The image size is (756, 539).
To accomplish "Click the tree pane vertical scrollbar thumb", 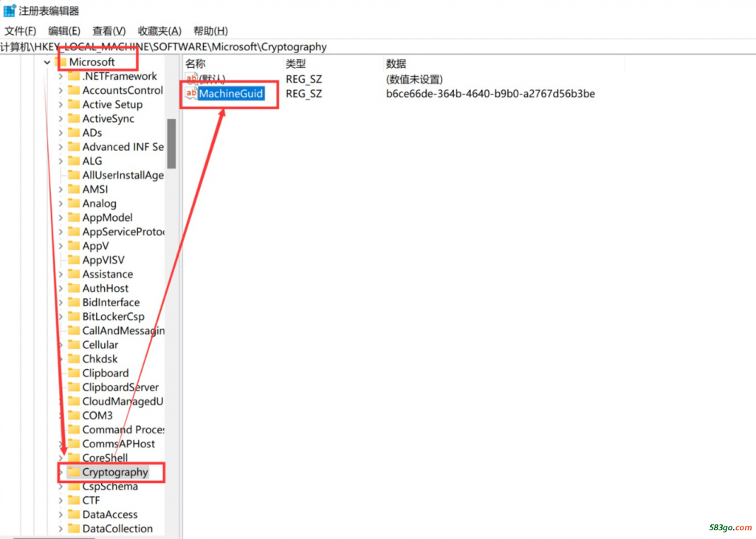I will click(x=171, y=144).
